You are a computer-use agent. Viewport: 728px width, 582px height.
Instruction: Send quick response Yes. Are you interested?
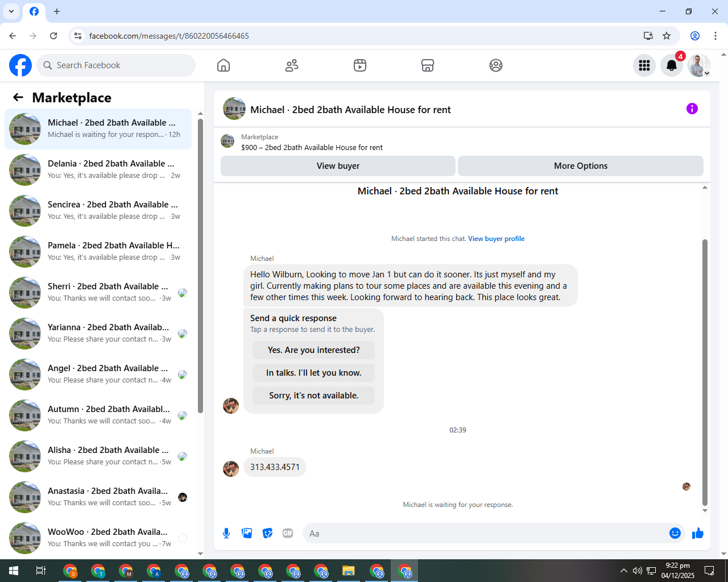(x=313, y=350)
